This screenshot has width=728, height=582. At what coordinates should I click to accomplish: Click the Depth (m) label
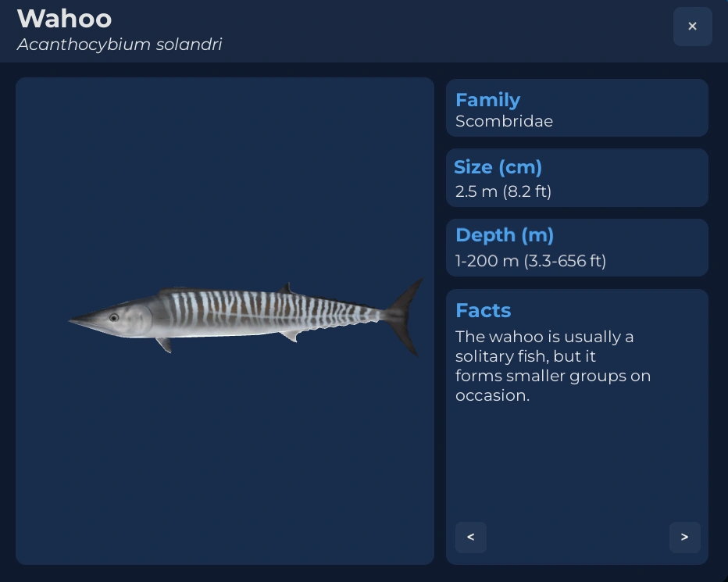pos(505,235)
